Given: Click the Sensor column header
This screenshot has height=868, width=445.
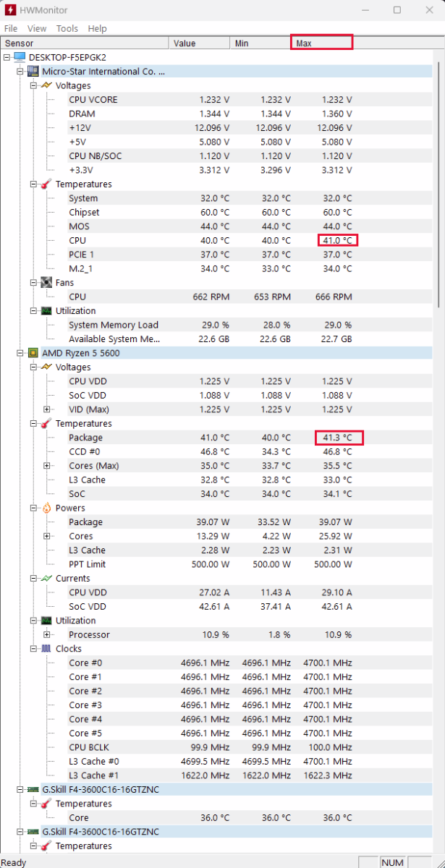Looking at the screenshot, I should coord(85,43).
